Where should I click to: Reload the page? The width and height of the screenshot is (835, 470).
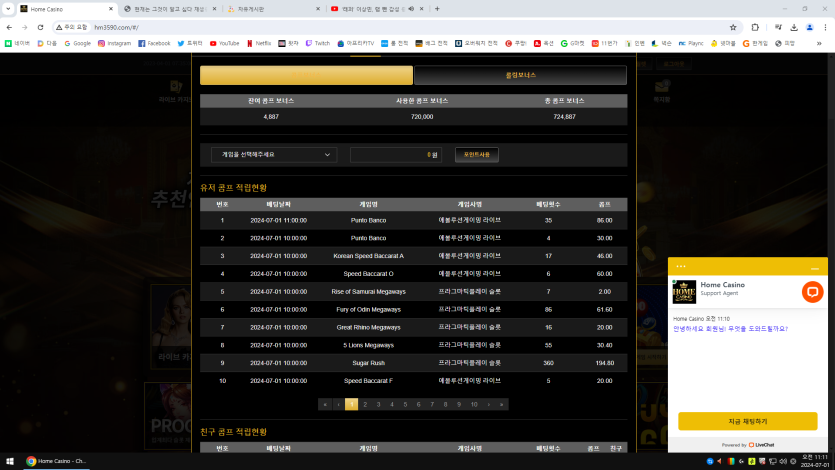point(40,27)
